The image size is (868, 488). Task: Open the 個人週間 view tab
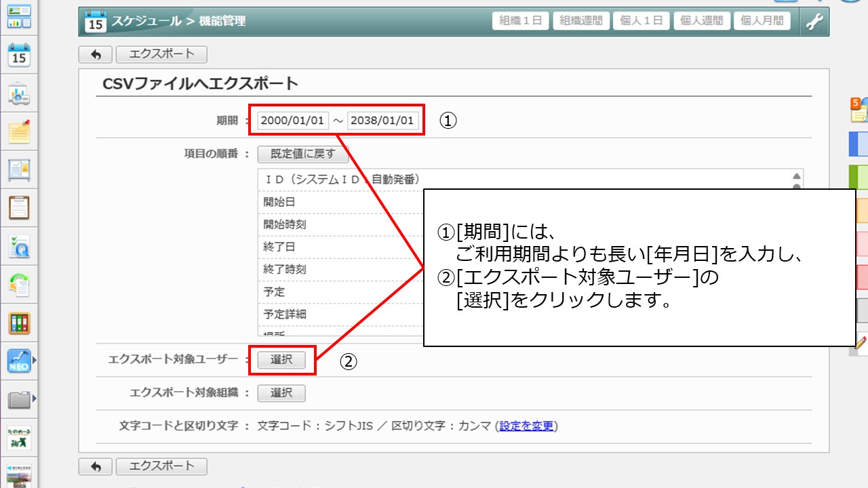pos(701,21)
